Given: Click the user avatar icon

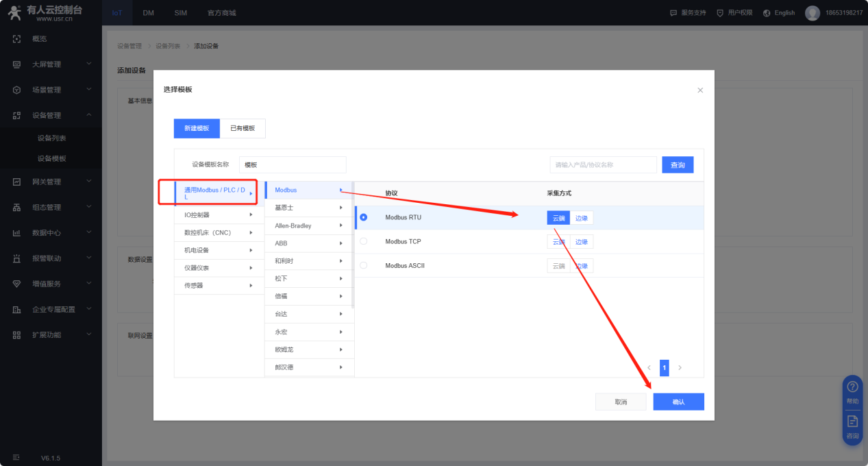Looking at the screenshot, I should coord(812,13).
